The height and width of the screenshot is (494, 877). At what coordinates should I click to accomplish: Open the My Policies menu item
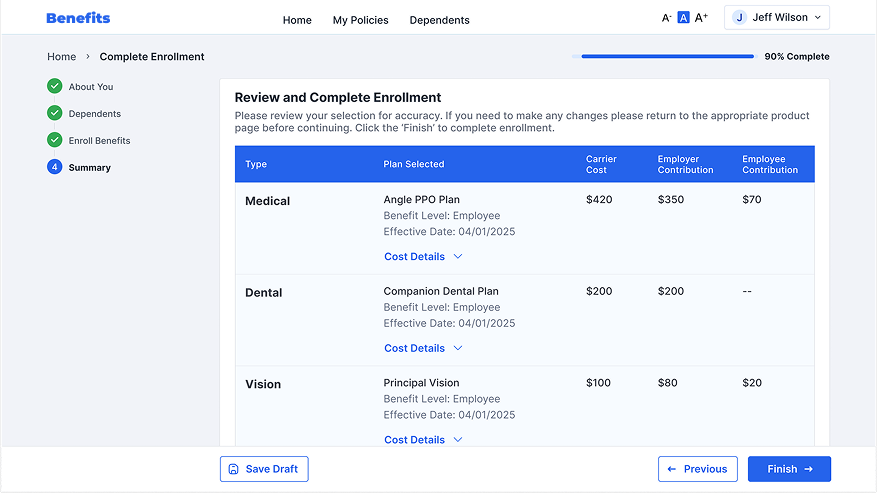tap(360, 20)
